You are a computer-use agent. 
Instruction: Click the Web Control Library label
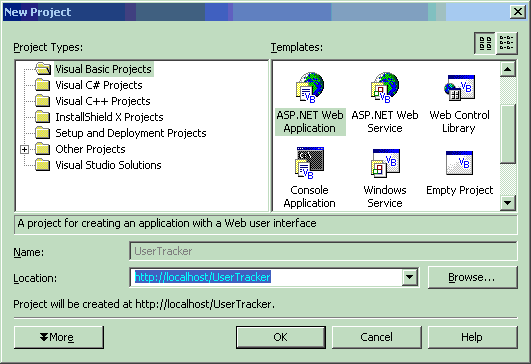click(x=460, y=122)
